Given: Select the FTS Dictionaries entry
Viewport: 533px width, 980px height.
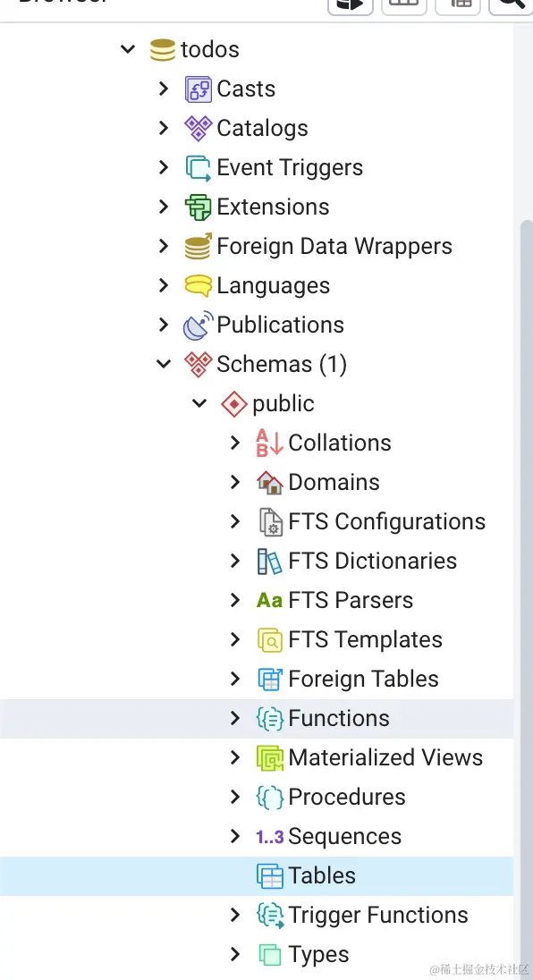Looking at the screenshot, I should coord(372,561).
